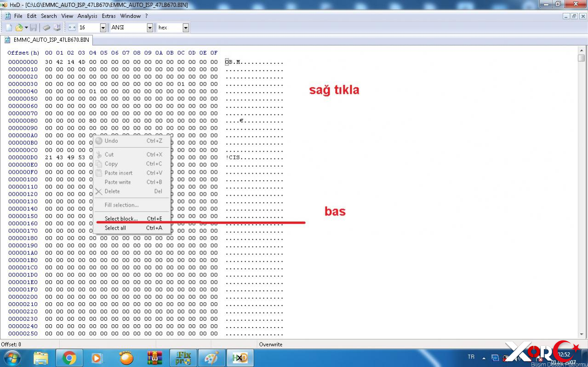
Task: Open the Extras menu
Action: (x=108, y=16)
